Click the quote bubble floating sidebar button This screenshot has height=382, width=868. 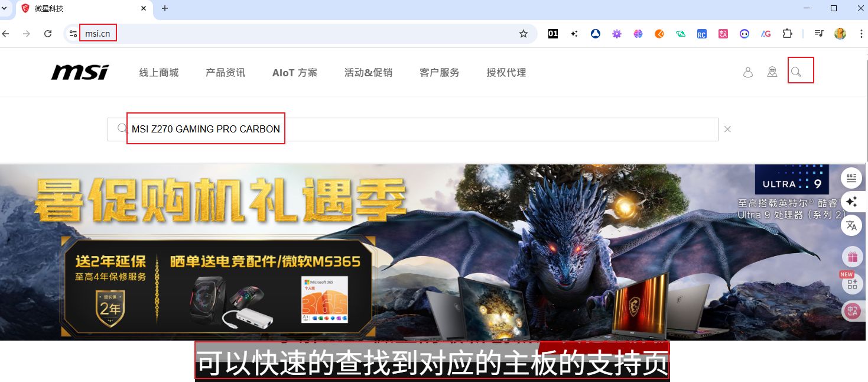[x=851, y=177]
